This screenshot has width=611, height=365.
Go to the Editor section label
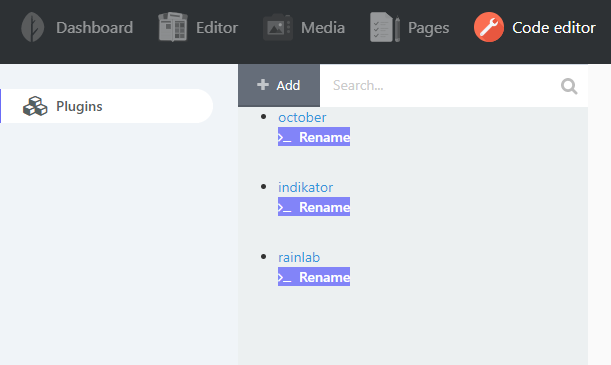point(217,28)
